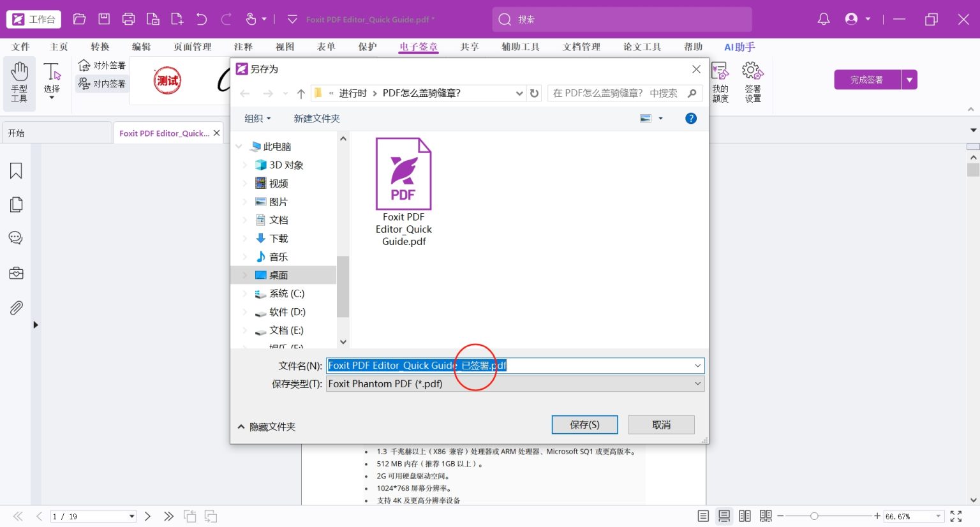The height and width of the screenshot is (527, 980).
Task: Open the 文件 menu
Action: tap(20, 47)
